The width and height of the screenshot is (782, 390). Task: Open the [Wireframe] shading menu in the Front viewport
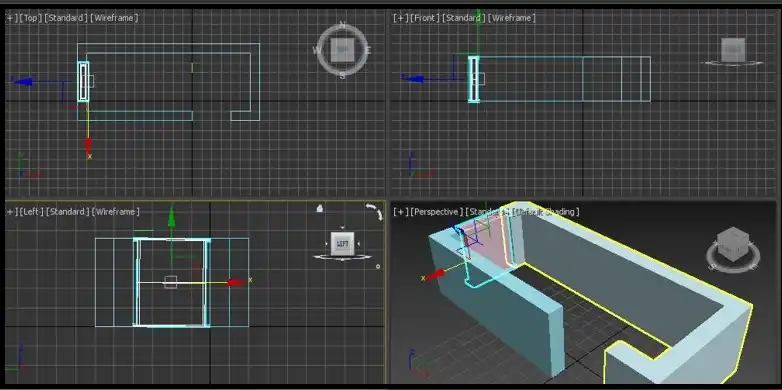(x=512, y=18)
